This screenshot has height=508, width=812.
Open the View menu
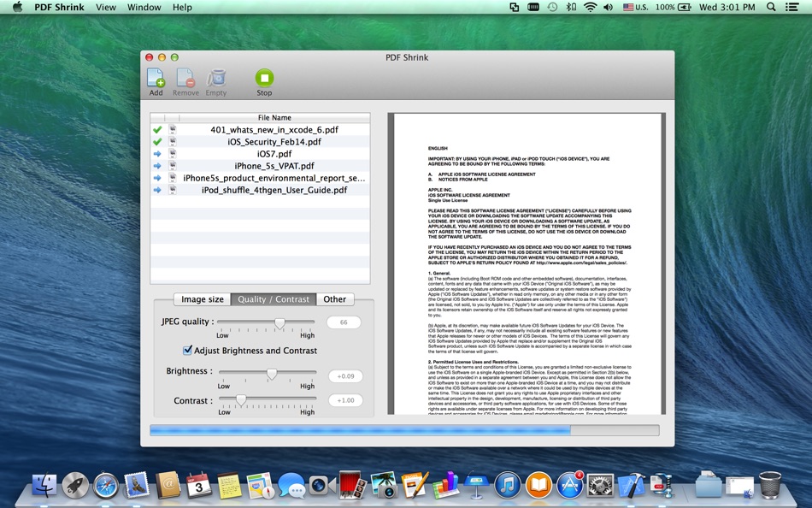106,7
